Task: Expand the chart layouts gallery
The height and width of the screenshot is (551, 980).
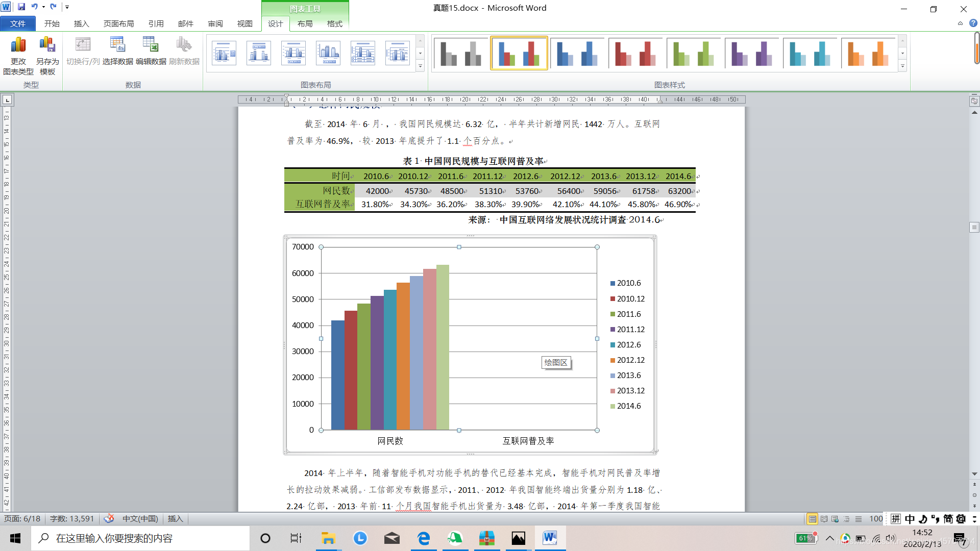Action: [x=420, y=66]
